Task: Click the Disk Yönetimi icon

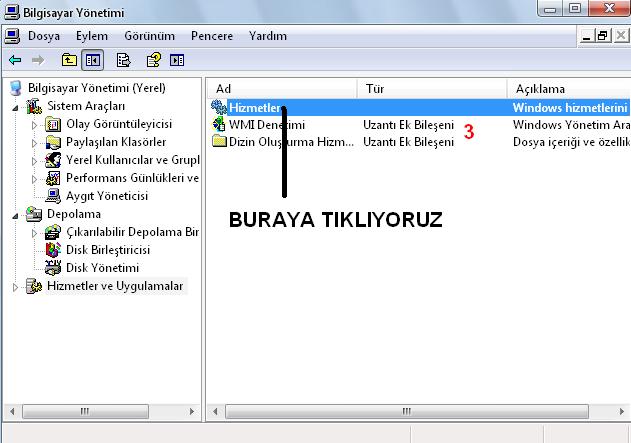Action: (53, 268)
